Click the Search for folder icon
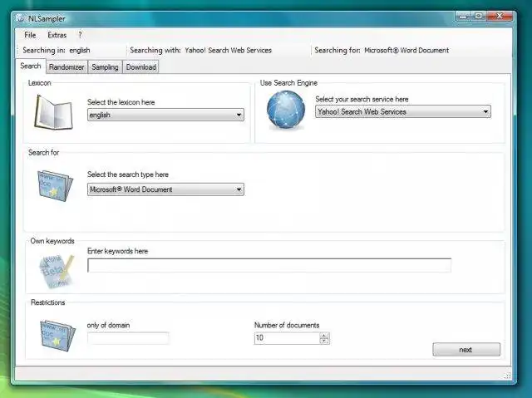 coord(55,186)
